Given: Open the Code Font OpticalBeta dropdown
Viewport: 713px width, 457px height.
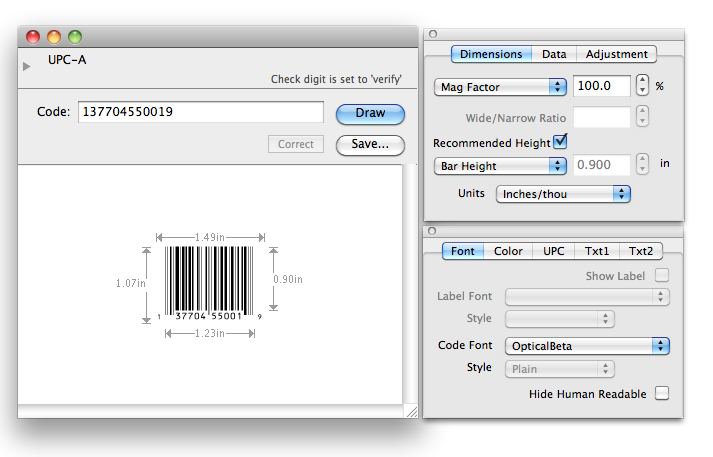Looking at the screenshot, I should coord(587,346).
